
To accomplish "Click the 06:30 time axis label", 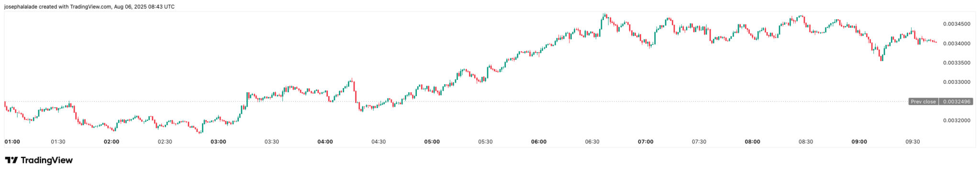I will (592, 142).
